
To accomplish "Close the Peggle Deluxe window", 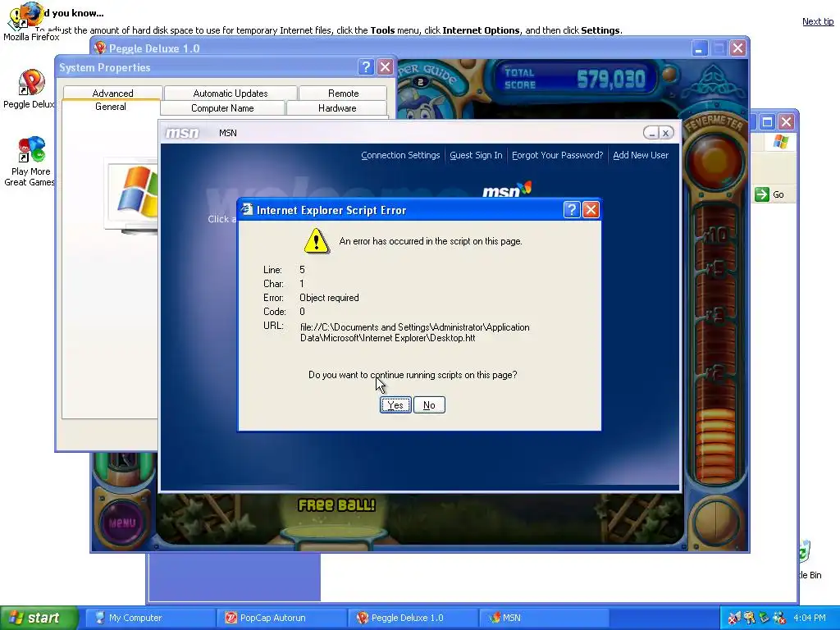I will pos(737,48).
